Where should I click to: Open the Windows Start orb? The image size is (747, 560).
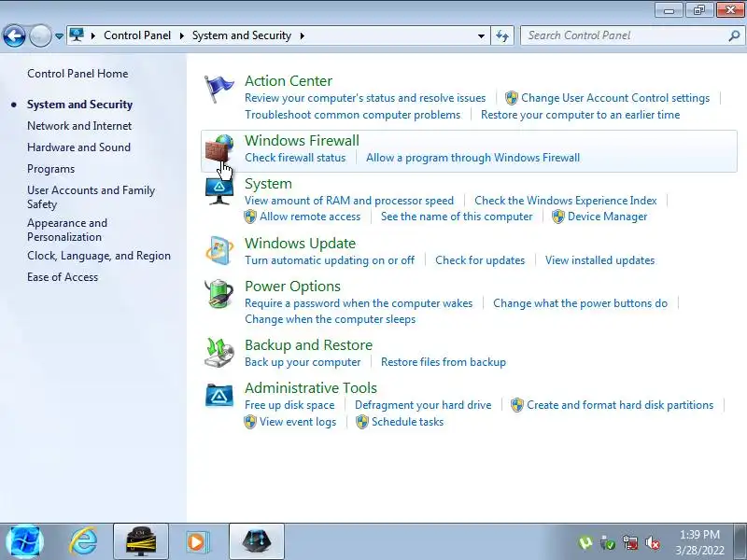pos(26,542)
